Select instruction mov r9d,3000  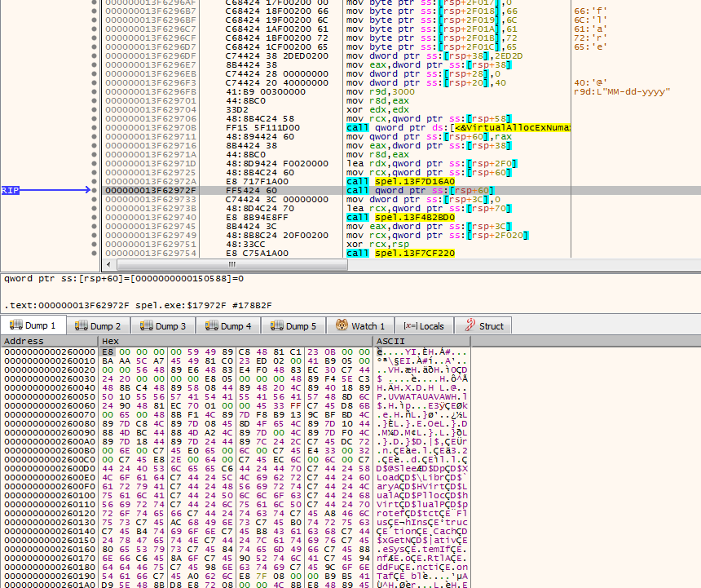pyautogui.click(x=381, y=91)
